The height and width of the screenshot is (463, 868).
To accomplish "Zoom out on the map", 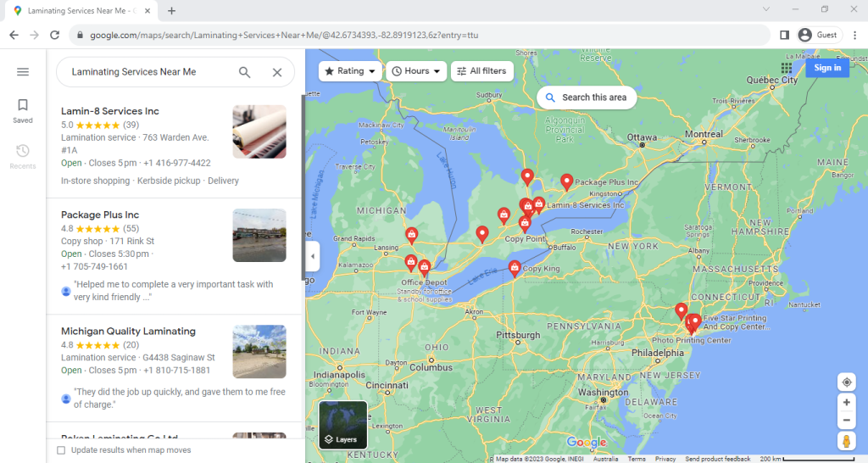I will click(x=847, y=421).
